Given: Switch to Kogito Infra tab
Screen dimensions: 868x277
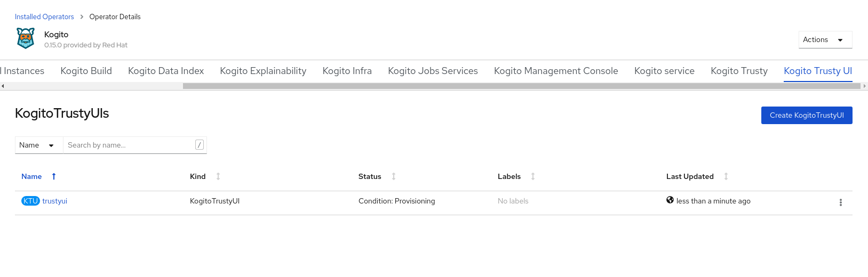Looking at the screenshot, I should (347, 71).
